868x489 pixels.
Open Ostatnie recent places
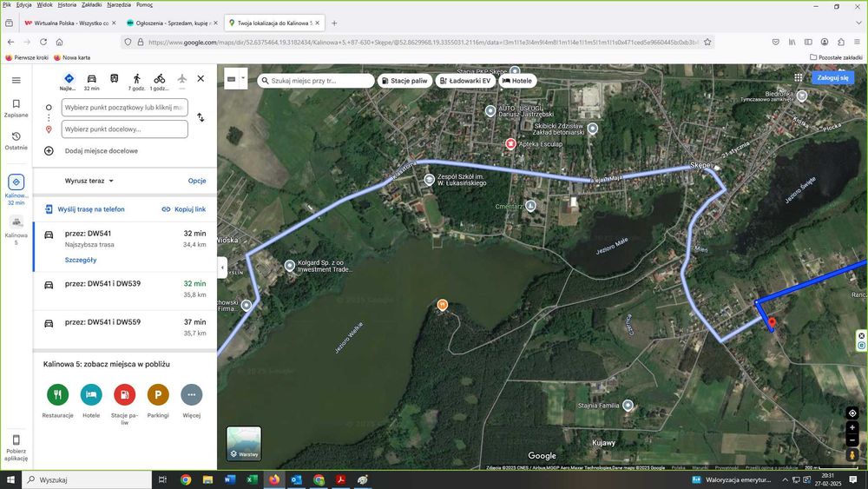click(x=16, y=142)
